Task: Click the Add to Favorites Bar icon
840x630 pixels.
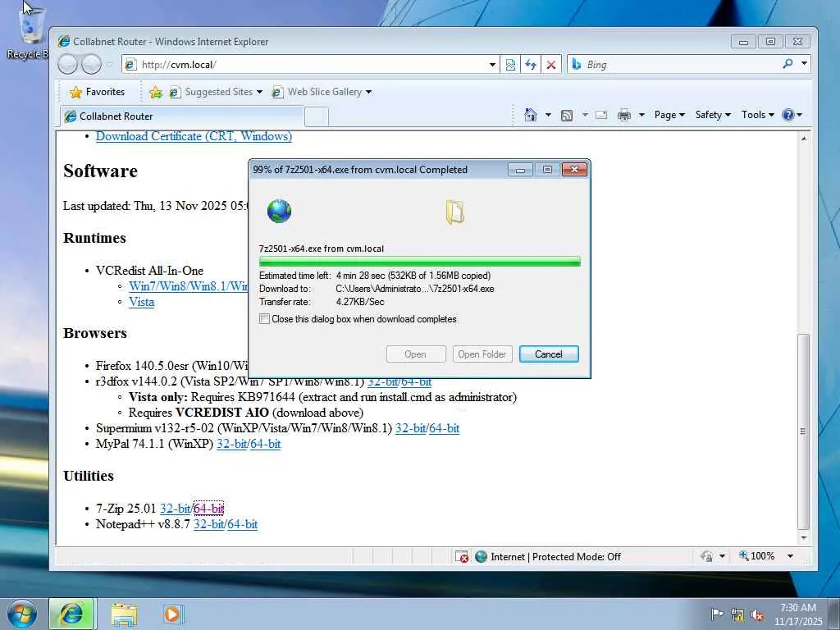Action: tap(156, 92)
